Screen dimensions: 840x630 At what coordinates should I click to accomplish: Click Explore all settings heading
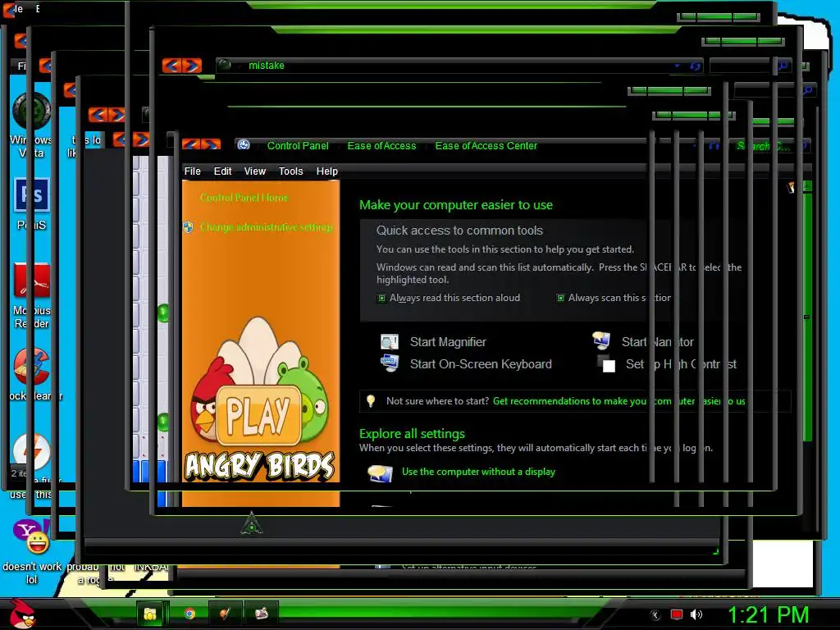pyautogui.click(x=412, y=433)
